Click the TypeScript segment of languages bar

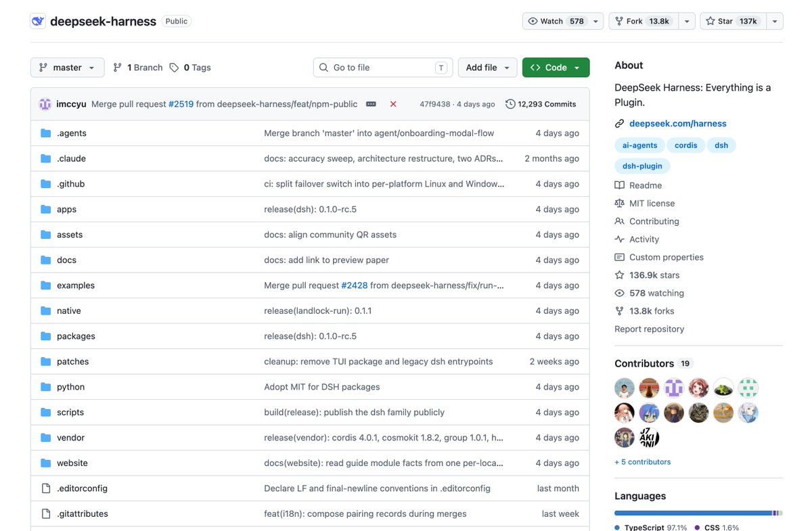click(693, 513)
